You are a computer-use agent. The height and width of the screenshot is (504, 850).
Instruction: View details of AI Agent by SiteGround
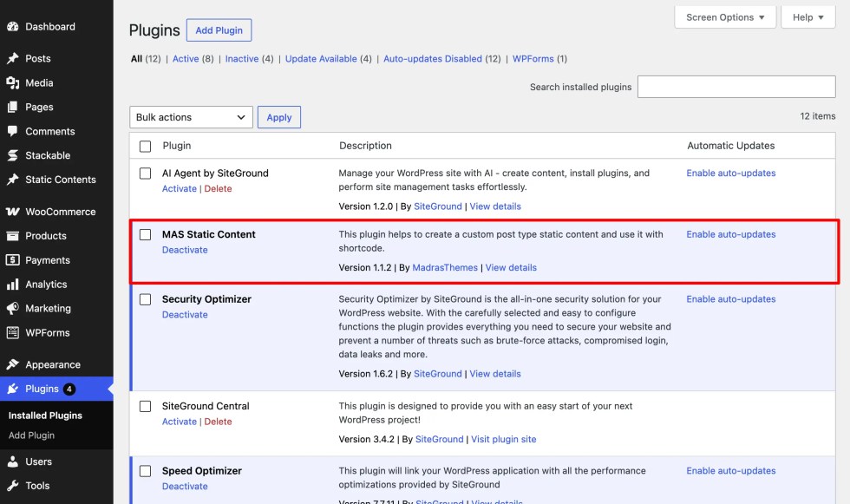coord(495,206)
